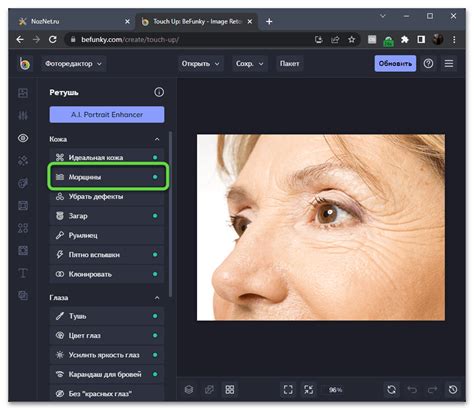This screenshot has height=410, width=474.
Task: Select the Цвет глаз tool
Action: 107,335
